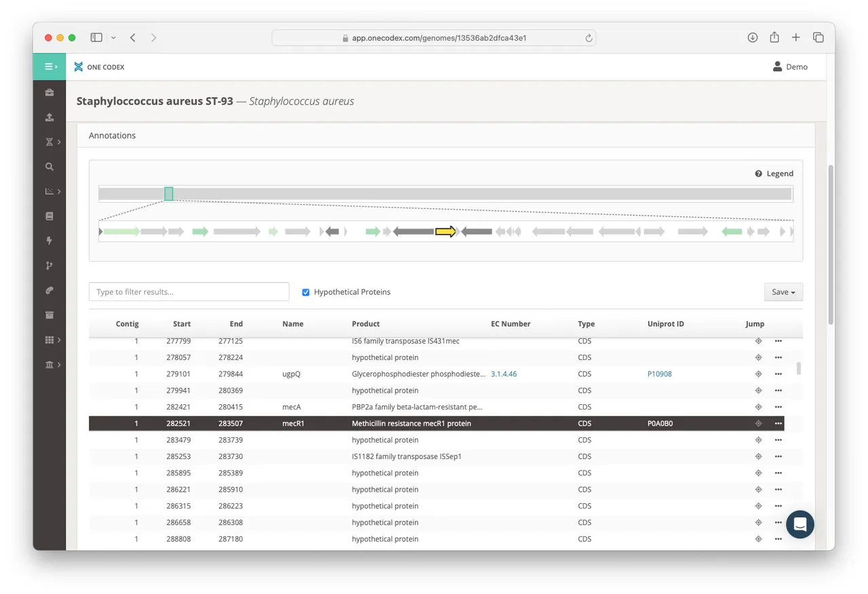868x594 pixels.
Task: Open the briefcase projects sidebar icon
Action: [50, 92]
